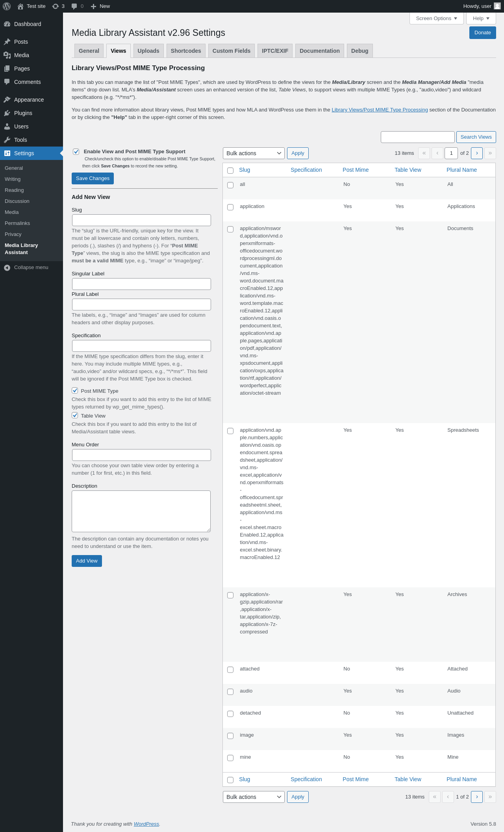Image resolution: width=504 pixels, height=832 pixels.
Task: Click the Description text area
Action: (141, 511)
